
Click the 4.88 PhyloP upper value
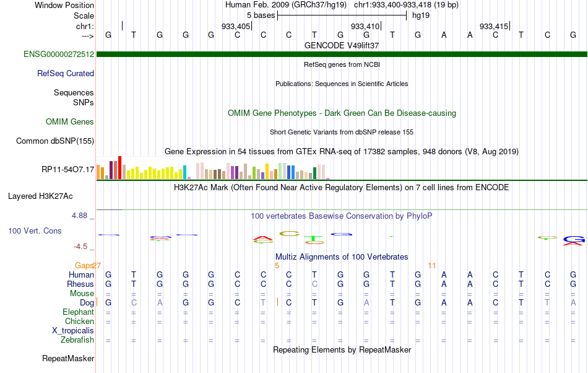79,216
